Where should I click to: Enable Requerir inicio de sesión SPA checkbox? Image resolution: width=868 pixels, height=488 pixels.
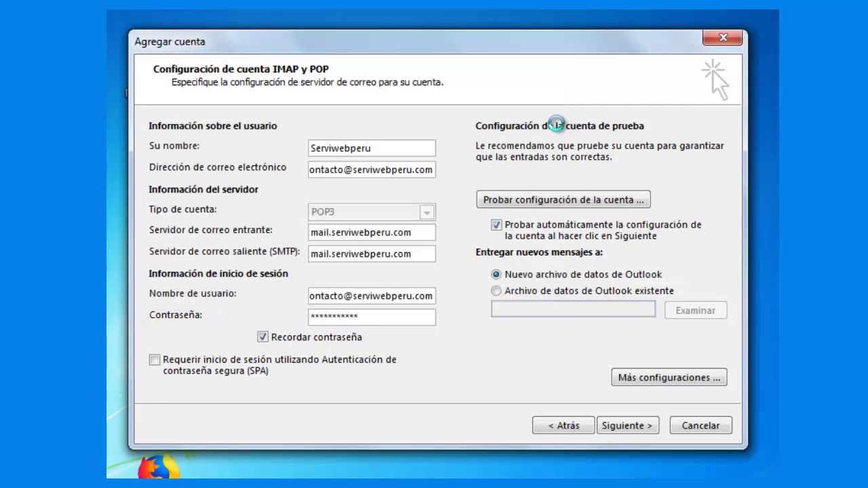click(155, 360)
